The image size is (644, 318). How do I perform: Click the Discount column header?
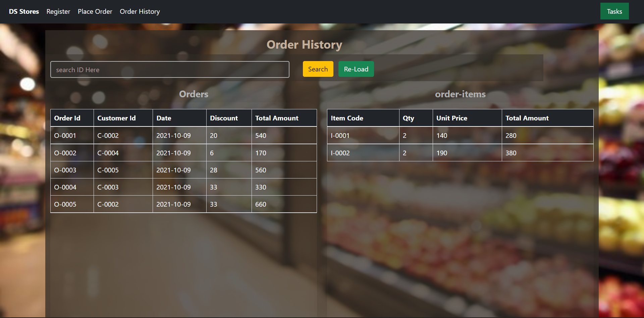click(x=229, y=118)
